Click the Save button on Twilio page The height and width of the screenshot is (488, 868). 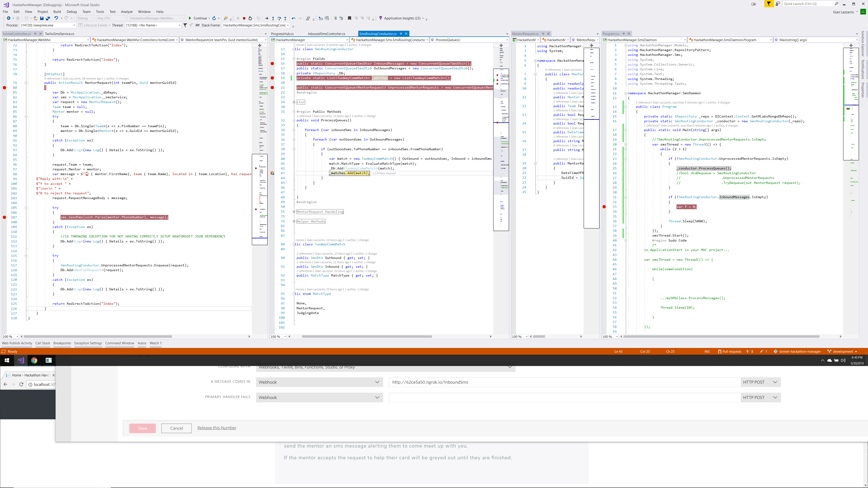(143, 428)
